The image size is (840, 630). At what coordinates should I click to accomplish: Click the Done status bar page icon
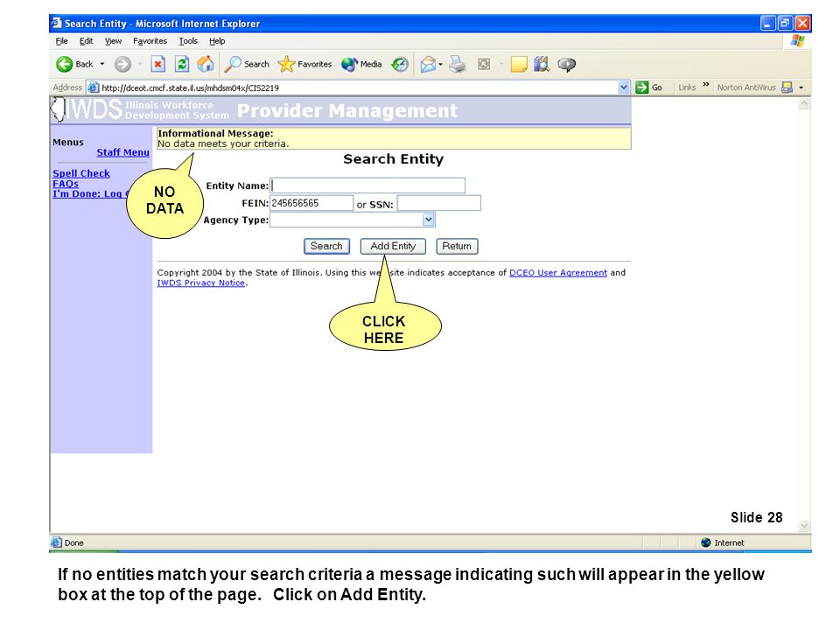56,542
